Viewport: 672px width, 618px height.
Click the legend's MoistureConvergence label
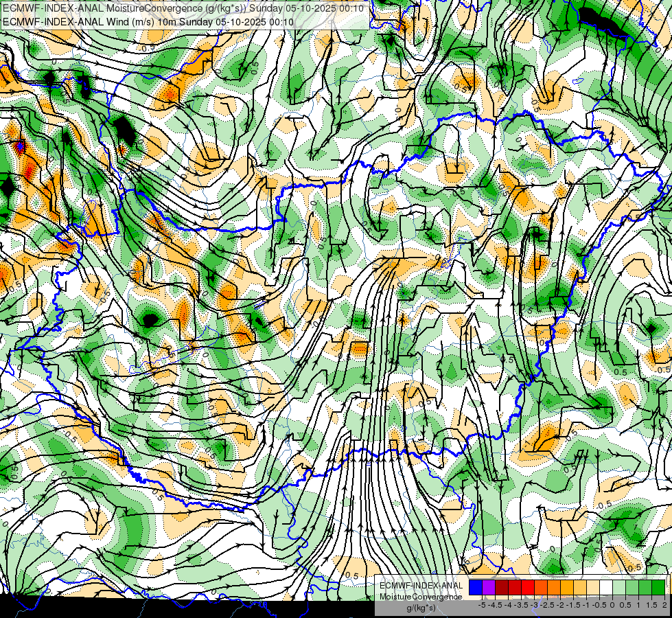[x=421, y=597]
